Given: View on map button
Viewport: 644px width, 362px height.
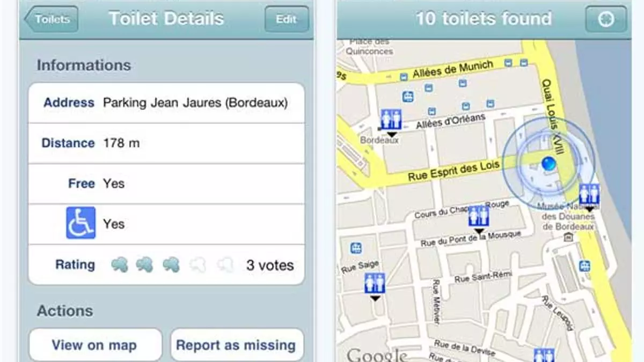Looking at the screenshot, I should [96, 345].
